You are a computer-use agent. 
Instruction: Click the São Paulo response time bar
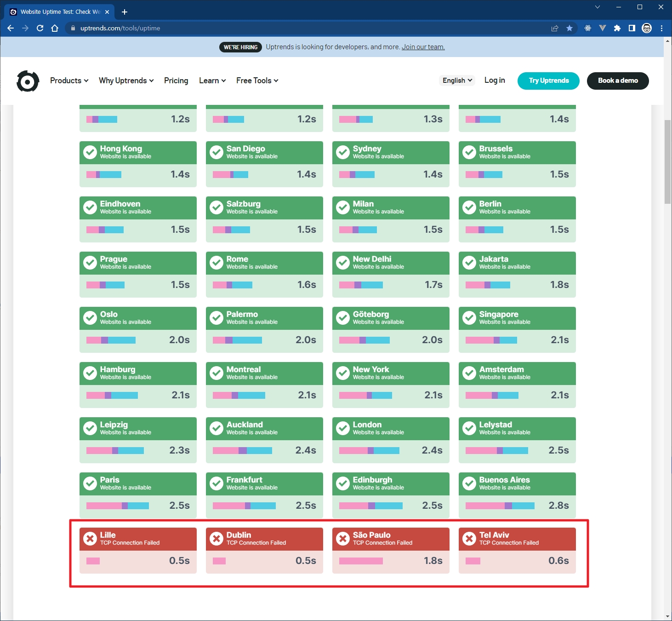point(361,561)
